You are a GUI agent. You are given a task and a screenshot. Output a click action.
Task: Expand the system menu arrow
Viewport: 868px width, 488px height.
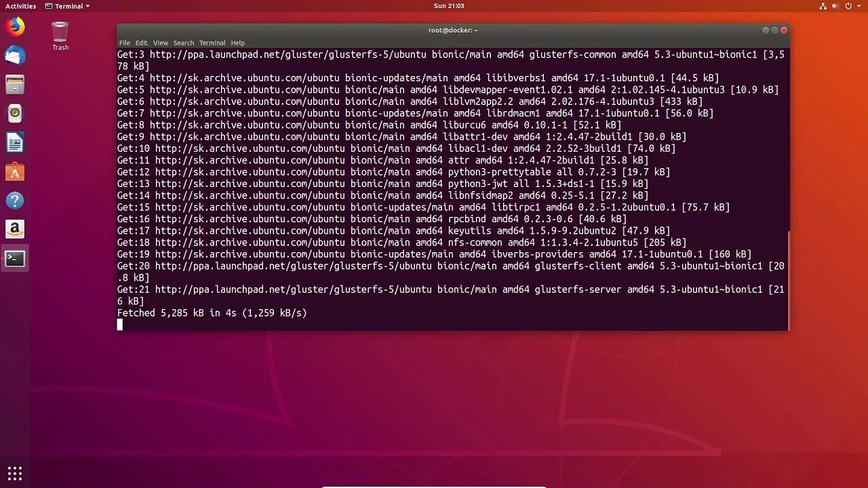coord(861,6)
